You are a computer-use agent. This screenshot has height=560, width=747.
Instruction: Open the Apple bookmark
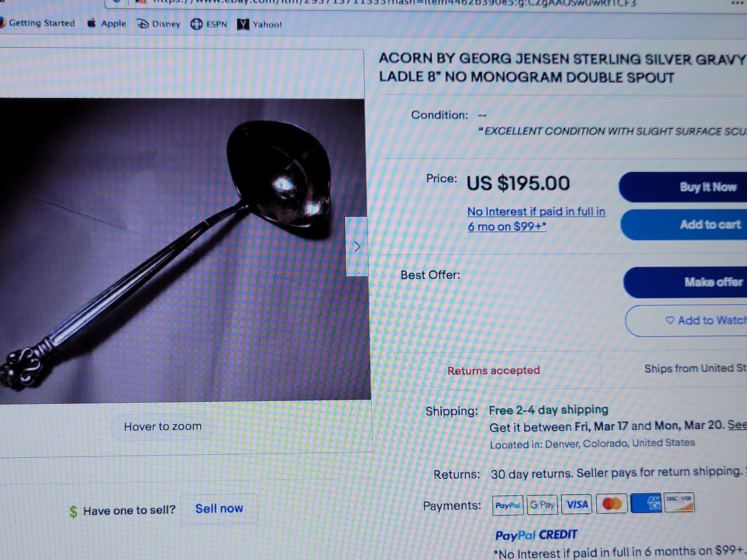coord(107,23)
